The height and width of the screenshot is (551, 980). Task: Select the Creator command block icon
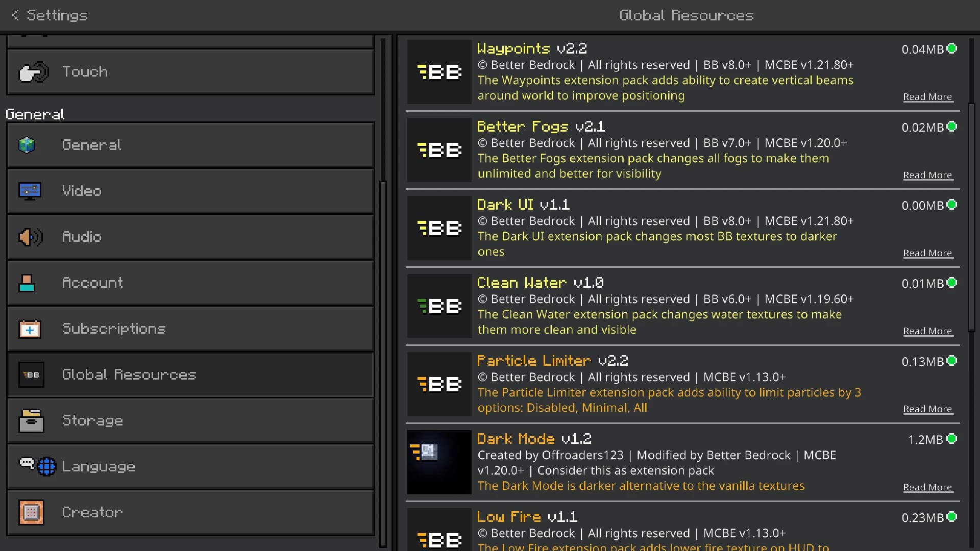click(31, 512)
